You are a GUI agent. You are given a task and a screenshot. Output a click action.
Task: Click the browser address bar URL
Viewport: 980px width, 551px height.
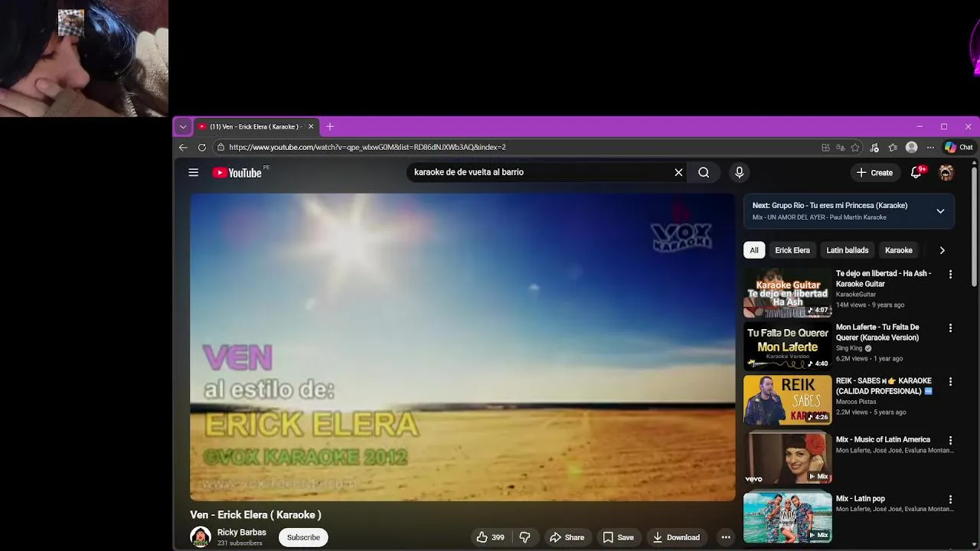pos(367,147)
